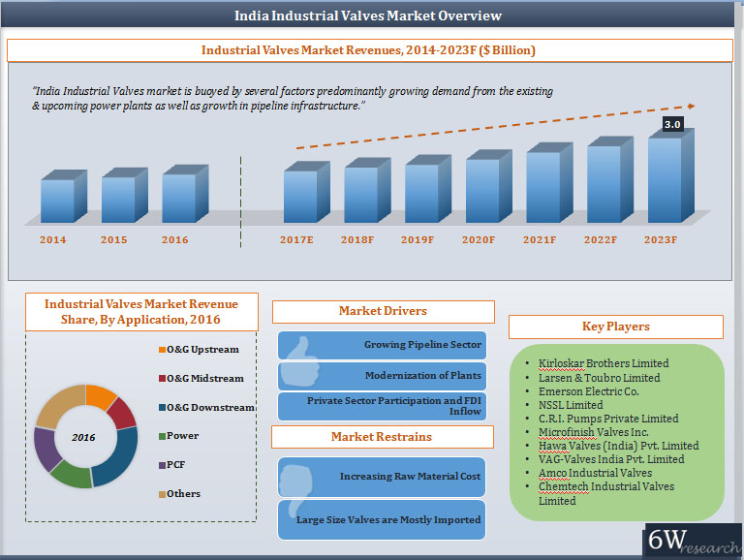Click the 2016 revenue bar
Screen dimensions: 744x560
[x=185, y=194]
